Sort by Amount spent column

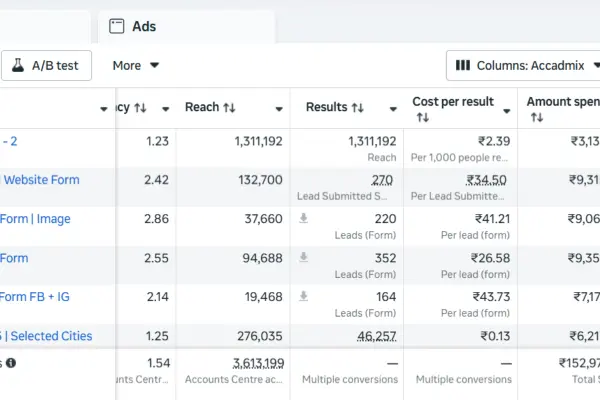pos(536,118)
